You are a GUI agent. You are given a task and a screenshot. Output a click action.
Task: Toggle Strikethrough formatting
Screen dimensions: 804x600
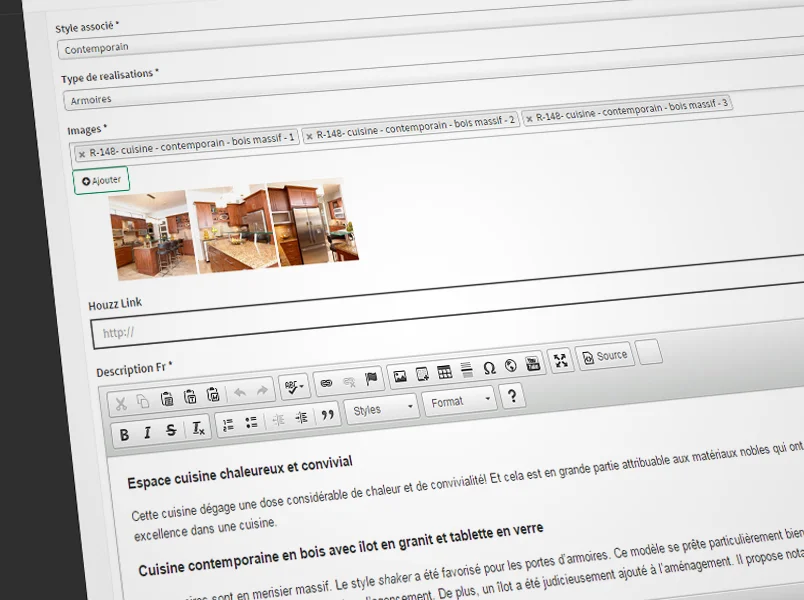click(x=171, y=430)
